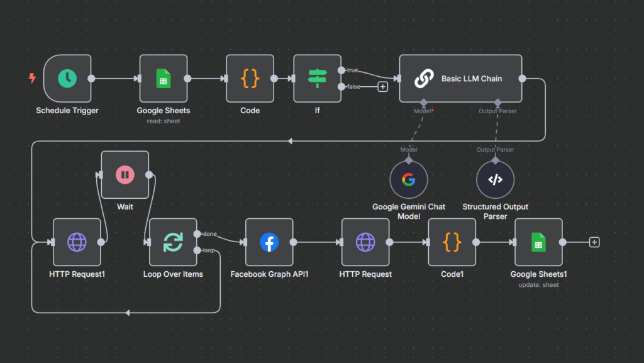Click the Structured Output Parser label
The height and width of the screenshot is (363, 644).
496,211
